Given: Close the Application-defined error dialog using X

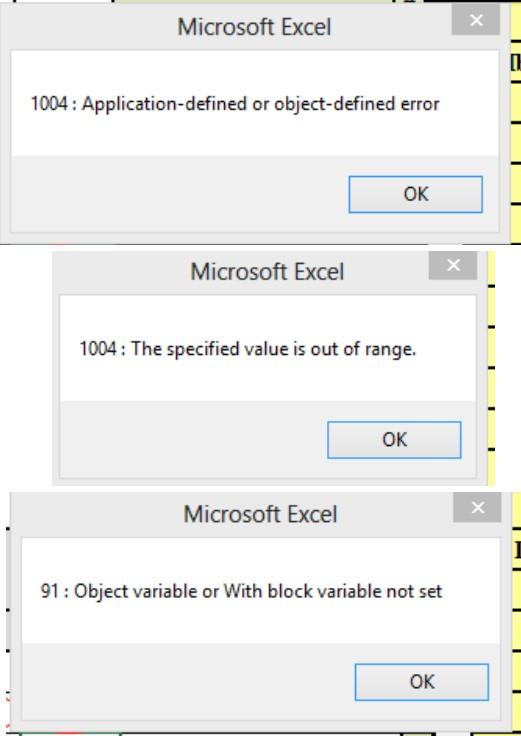Looking at the screenshot, I should tap(475, 20).
